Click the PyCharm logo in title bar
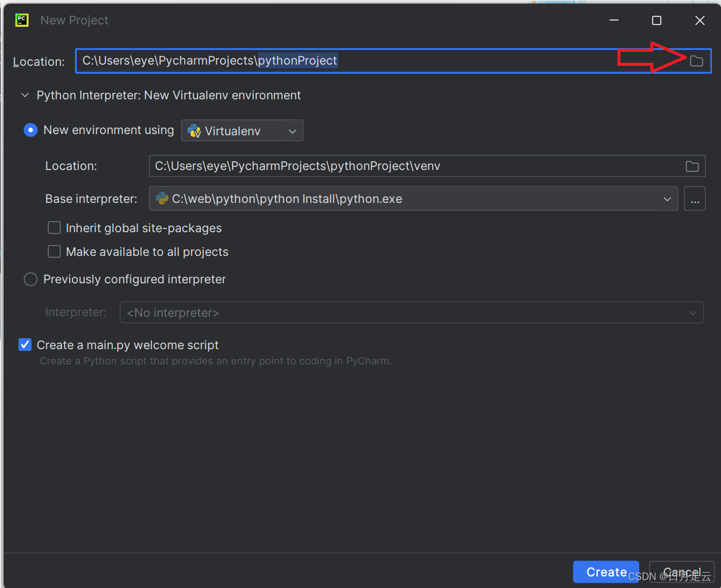 pyautogui.click(x=21, y=20)
